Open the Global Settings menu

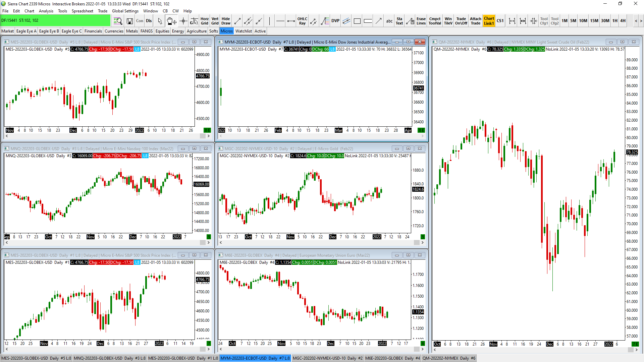[125, 11]
